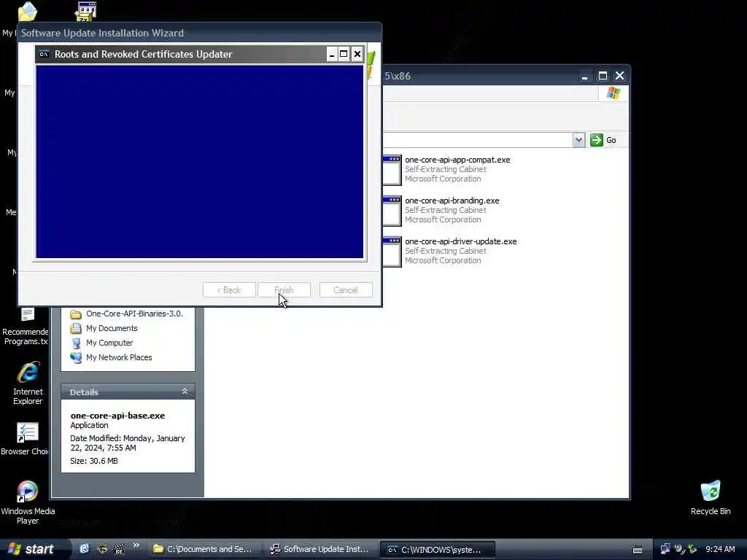Launch Internet Explorer from Quick Launch

(x=85, y=549)
